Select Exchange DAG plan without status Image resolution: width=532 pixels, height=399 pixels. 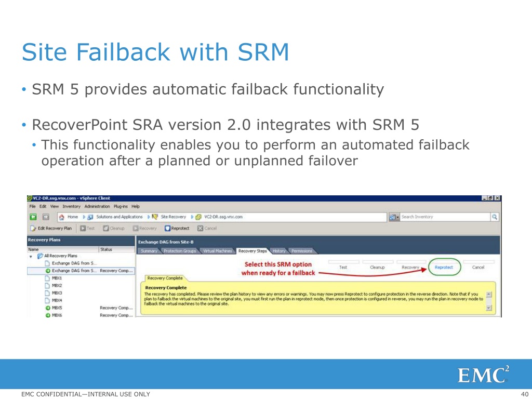point(71,263)
